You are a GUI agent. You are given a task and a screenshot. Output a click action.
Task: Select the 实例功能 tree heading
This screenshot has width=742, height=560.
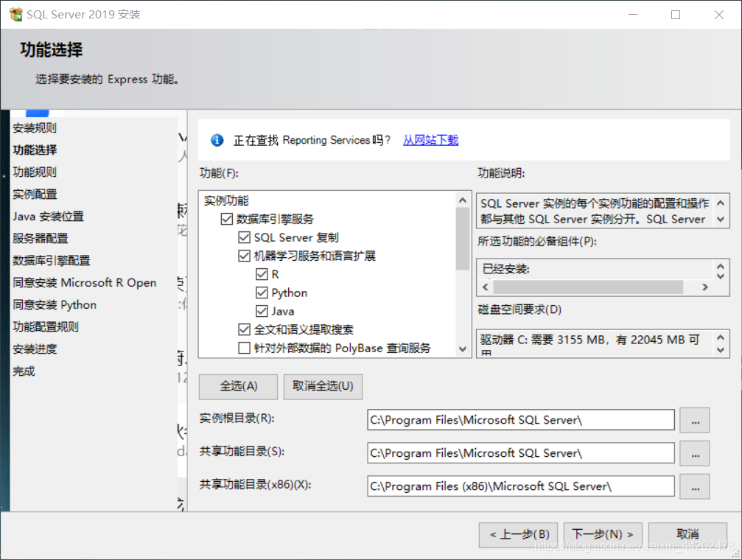226,200
